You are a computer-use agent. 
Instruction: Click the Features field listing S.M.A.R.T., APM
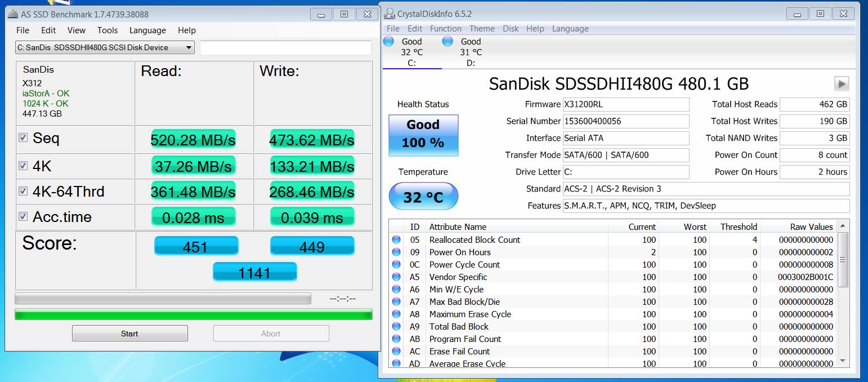(706, 206)
